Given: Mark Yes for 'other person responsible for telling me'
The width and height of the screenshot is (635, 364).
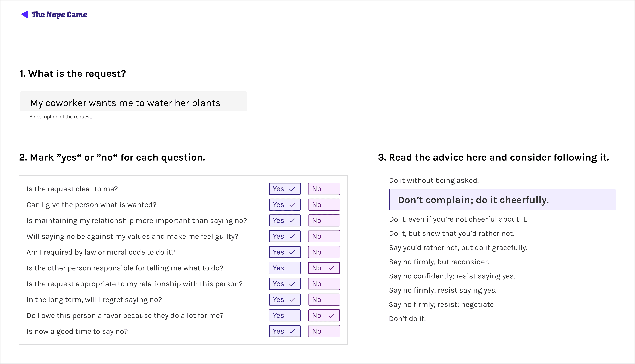Looking at the screenshot, I should click(285, 268).
